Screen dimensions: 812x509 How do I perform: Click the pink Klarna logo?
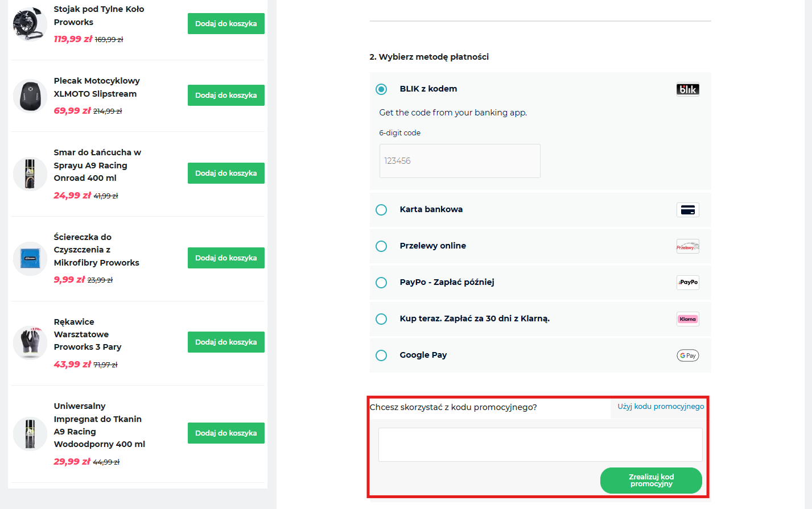[x=687, y=319]
